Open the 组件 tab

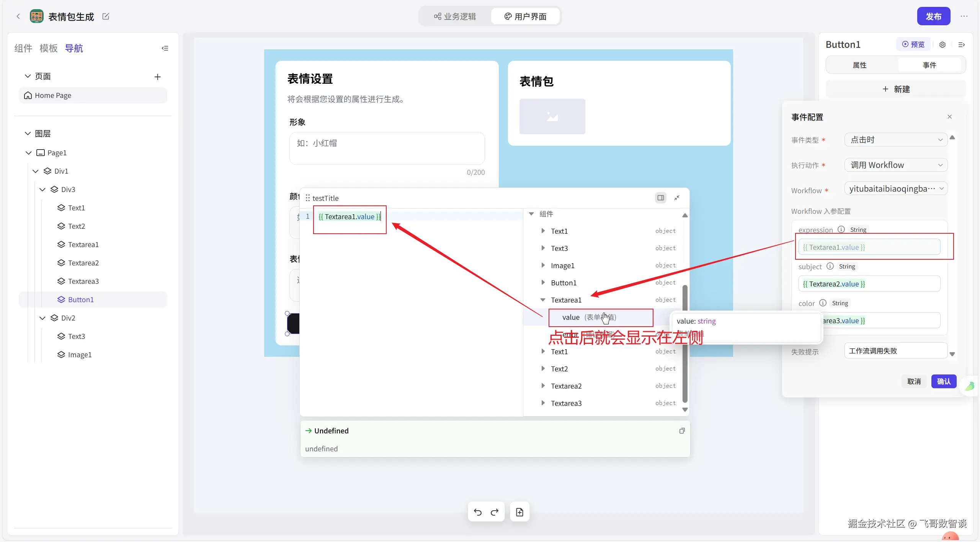coord(23,48)
